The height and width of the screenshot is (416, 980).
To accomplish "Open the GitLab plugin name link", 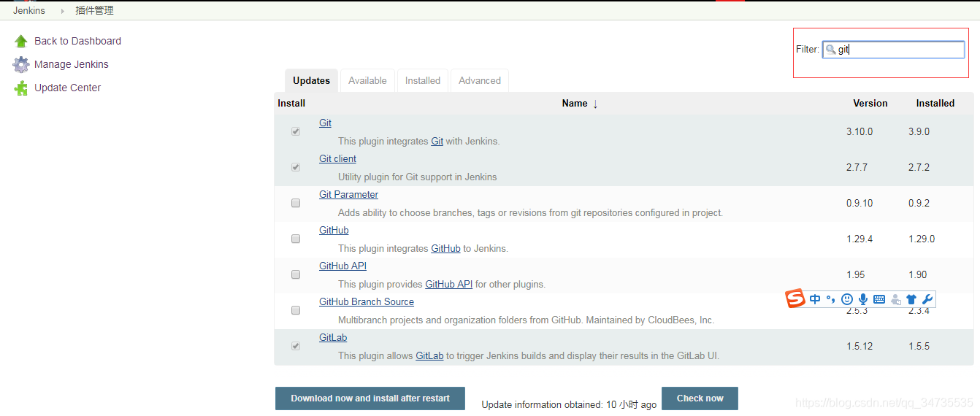I will pyautogui.click(x=333, y=338).
